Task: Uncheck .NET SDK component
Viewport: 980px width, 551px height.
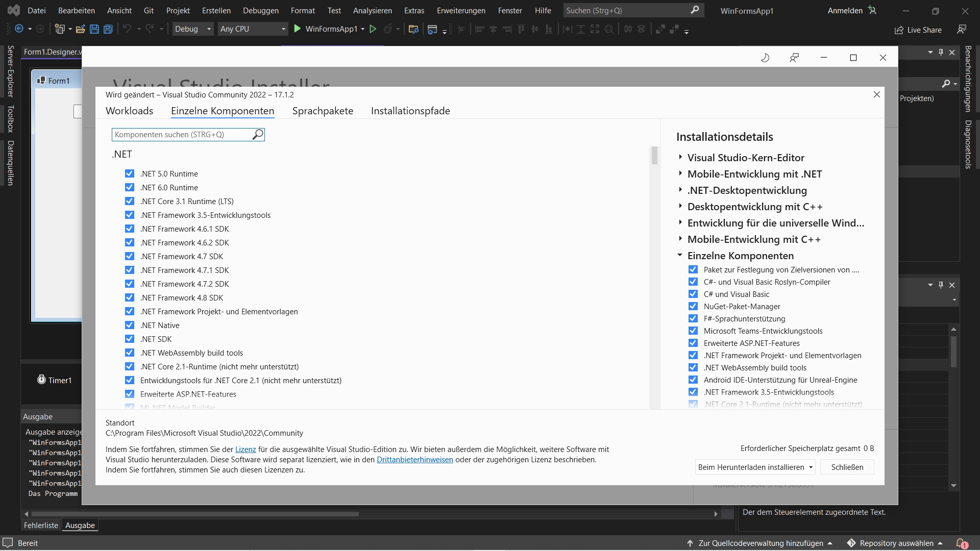Action: click(x=130, y=339)
